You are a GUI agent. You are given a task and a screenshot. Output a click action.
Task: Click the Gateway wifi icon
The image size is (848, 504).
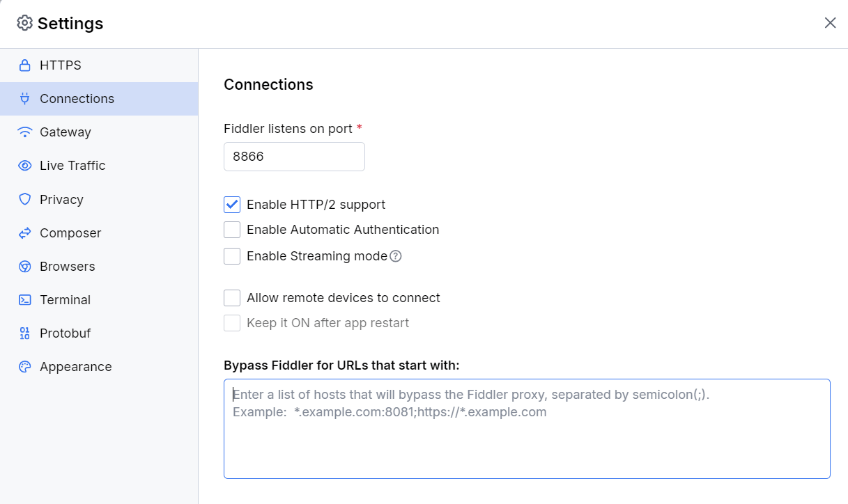click(24, 132)
